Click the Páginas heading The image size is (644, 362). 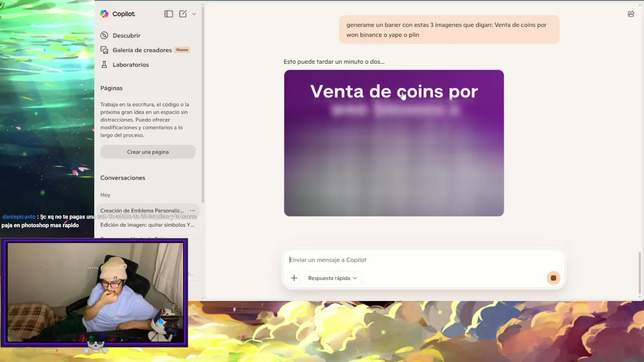tap(111, 88)
